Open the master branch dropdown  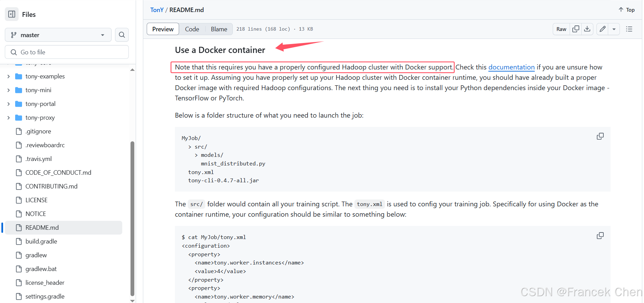(x=58, y=35)
